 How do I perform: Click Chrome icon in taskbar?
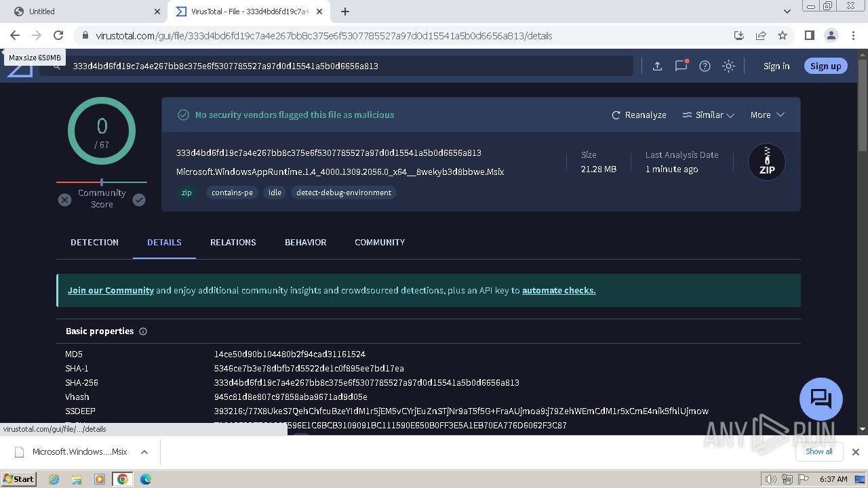(123, 479)
